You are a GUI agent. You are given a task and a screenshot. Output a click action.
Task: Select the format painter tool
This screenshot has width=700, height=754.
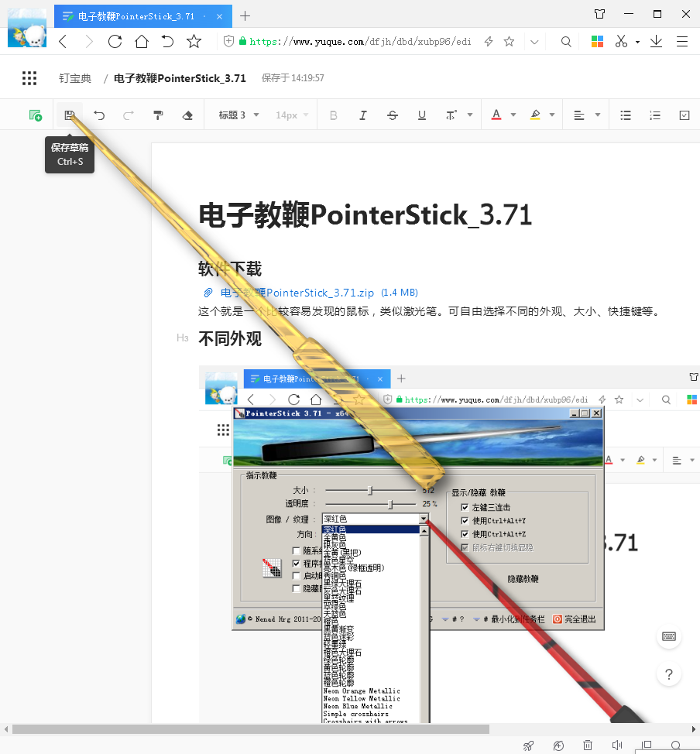[x=158, y=115]
